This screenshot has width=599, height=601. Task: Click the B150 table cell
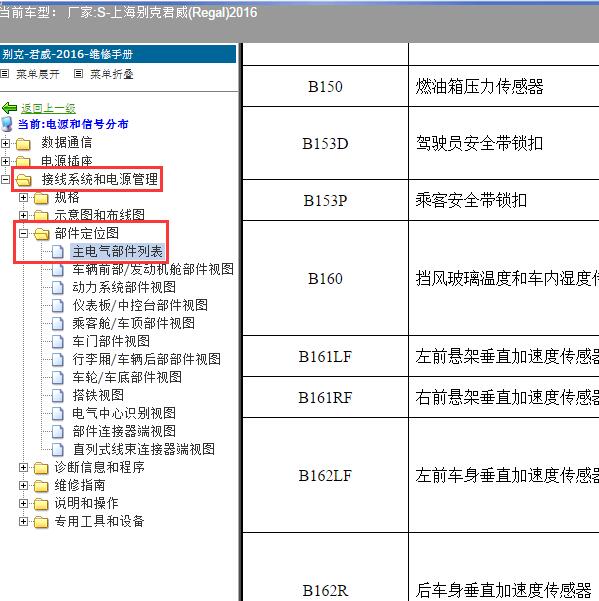click(x=325, y=86)
